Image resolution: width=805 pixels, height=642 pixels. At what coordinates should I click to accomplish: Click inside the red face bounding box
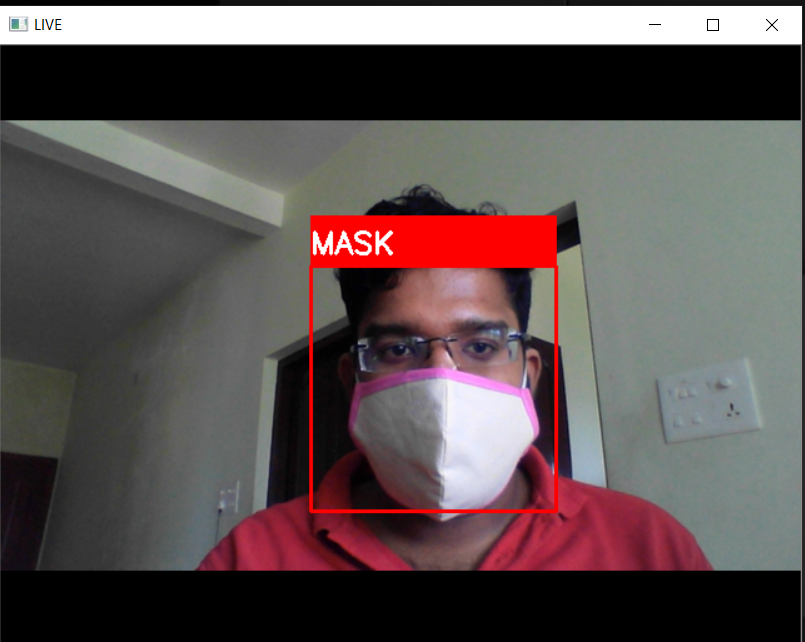433,390
